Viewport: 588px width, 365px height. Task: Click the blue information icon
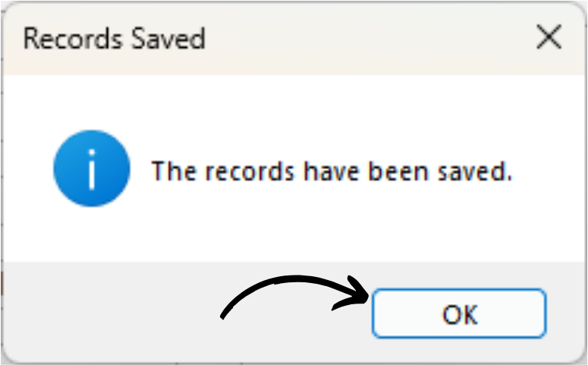(92, 168)
